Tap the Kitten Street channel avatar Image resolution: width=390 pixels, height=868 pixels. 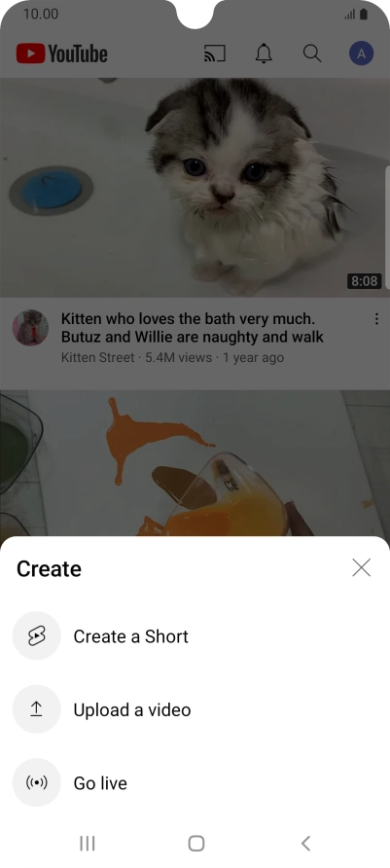[x=30, y=328]
